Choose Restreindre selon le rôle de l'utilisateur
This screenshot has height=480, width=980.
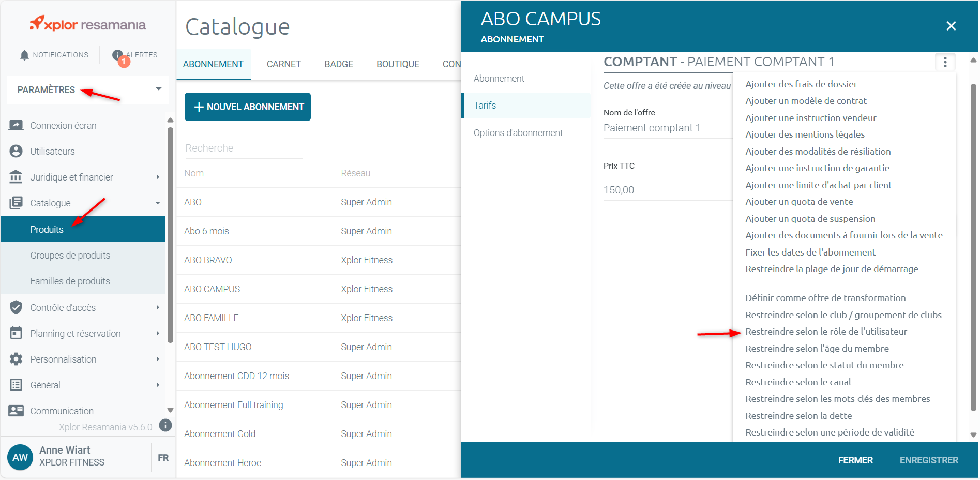pyautogui.click(x=826, y=332)
